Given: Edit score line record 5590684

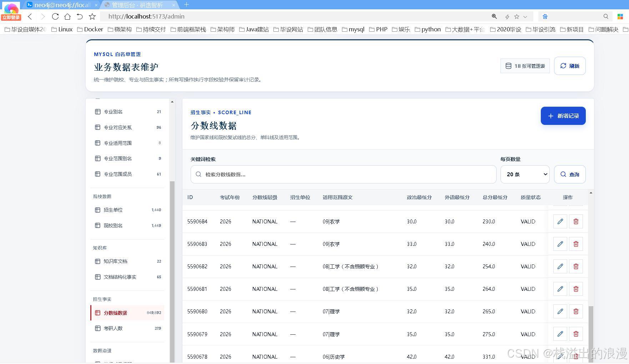Looking at the screenshot, I should [x=560, y=222].
